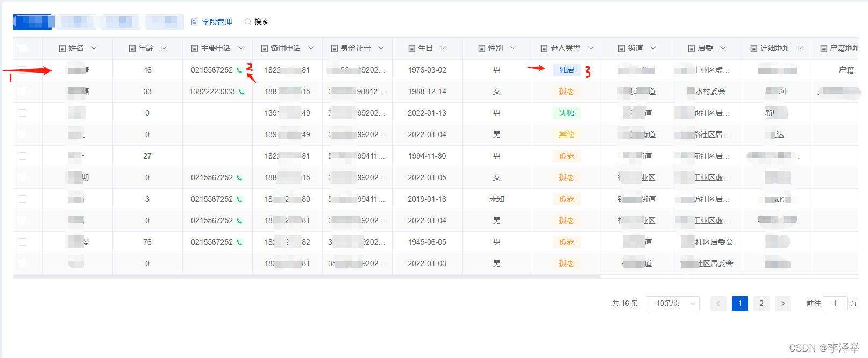868x358 pixels.
Task: Click the 未知 gender cell
Action: 497,199
